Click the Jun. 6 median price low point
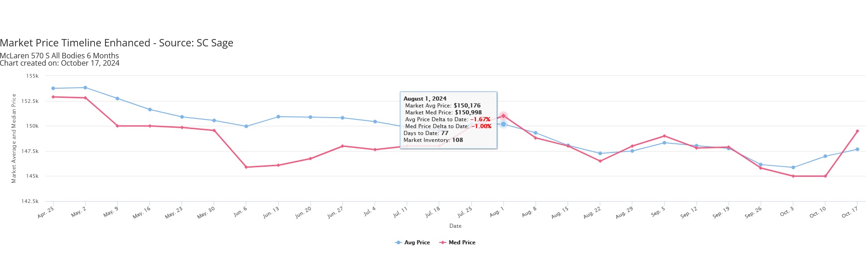 coord(246,167)
